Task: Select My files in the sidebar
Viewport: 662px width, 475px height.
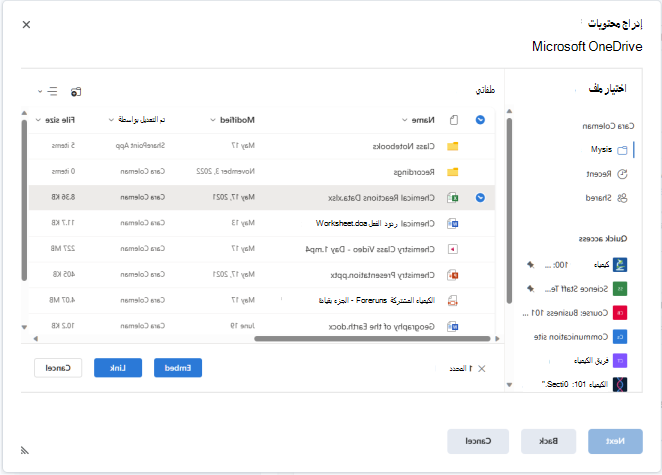Action: 609,149
